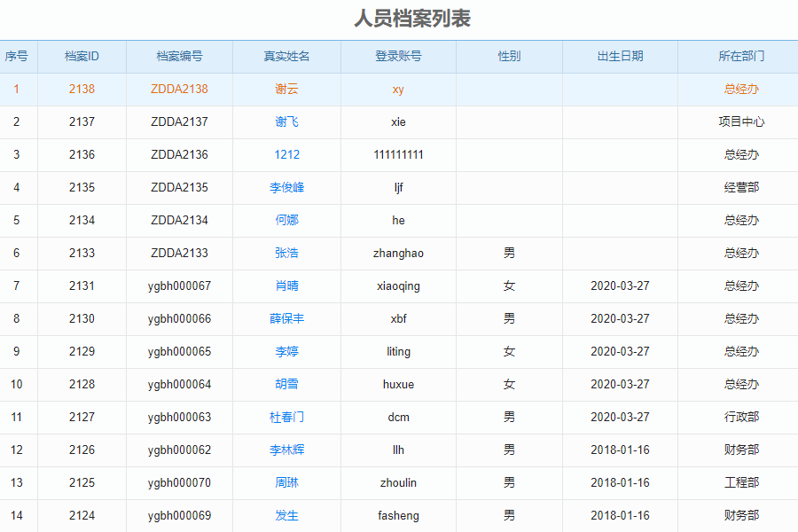The height and width of the screenshot is (532, 798).
Task: Click the 真实姓名 column header
Action: [286, 56]
